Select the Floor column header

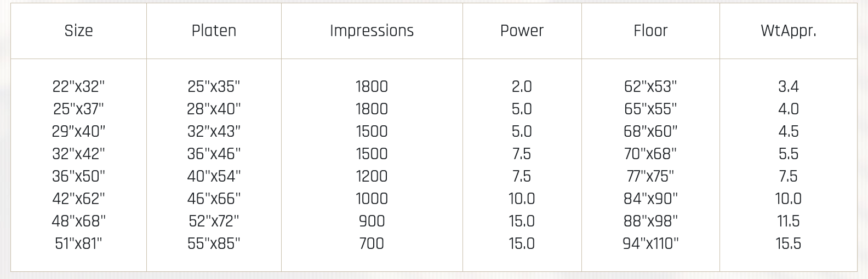[650, 31]
